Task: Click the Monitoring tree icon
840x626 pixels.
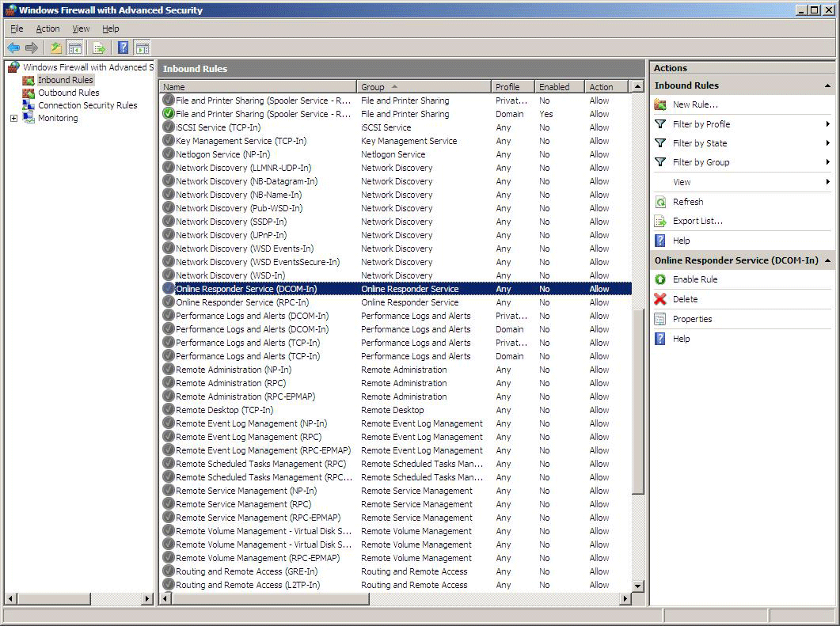Action: 29,118
